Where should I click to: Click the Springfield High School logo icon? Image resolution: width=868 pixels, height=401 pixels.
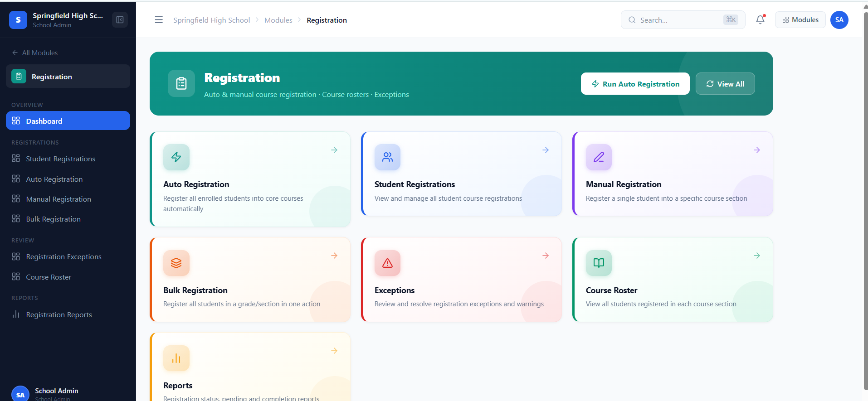18,20
